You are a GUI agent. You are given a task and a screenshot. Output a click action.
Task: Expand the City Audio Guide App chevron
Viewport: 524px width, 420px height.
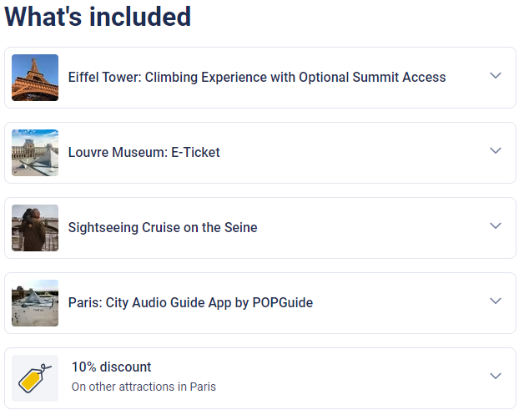pyautogui.click(x=496, y=301)
